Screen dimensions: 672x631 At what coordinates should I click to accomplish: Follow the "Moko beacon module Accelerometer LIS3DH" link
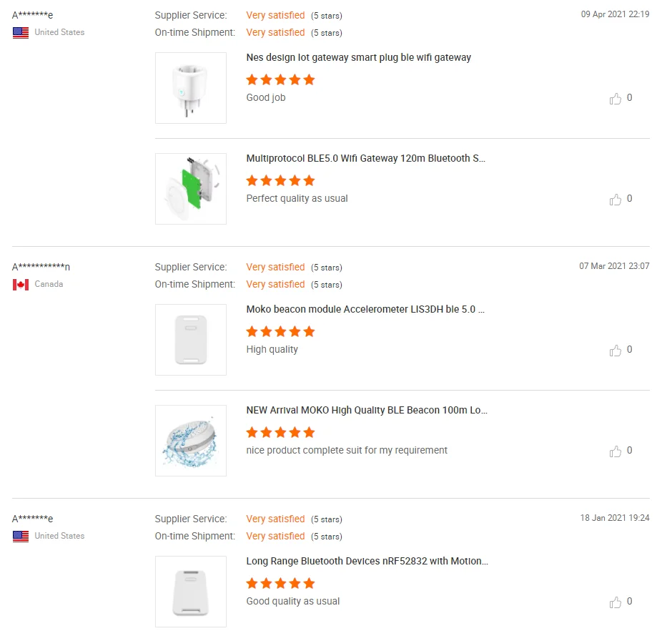[x=366, y=310]
